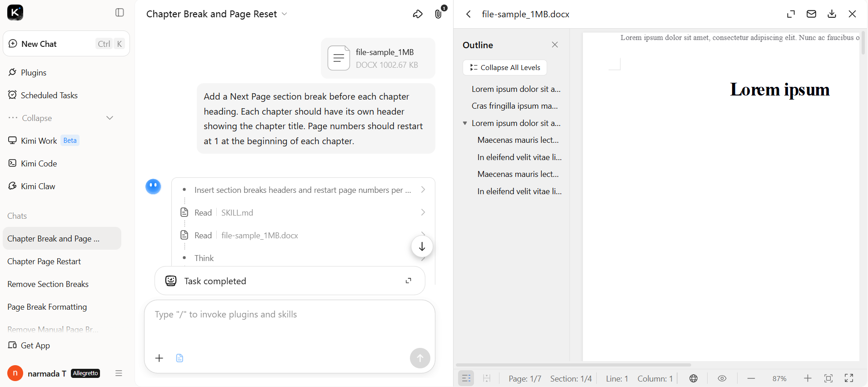The width and height of the screenshot is (868, 387).
Task: Enter fullscreen view icon
Action: pos(849,378)
